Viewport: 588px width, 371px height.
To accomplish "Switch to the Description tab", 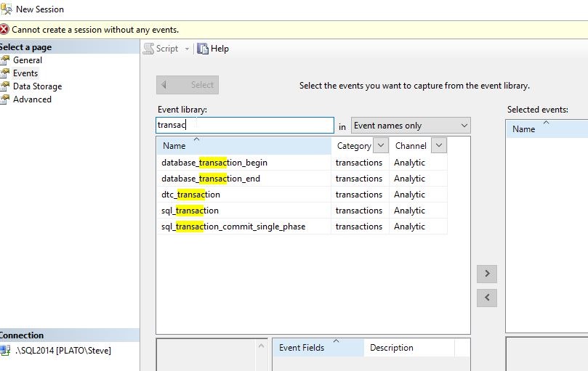I will point(391,348).
